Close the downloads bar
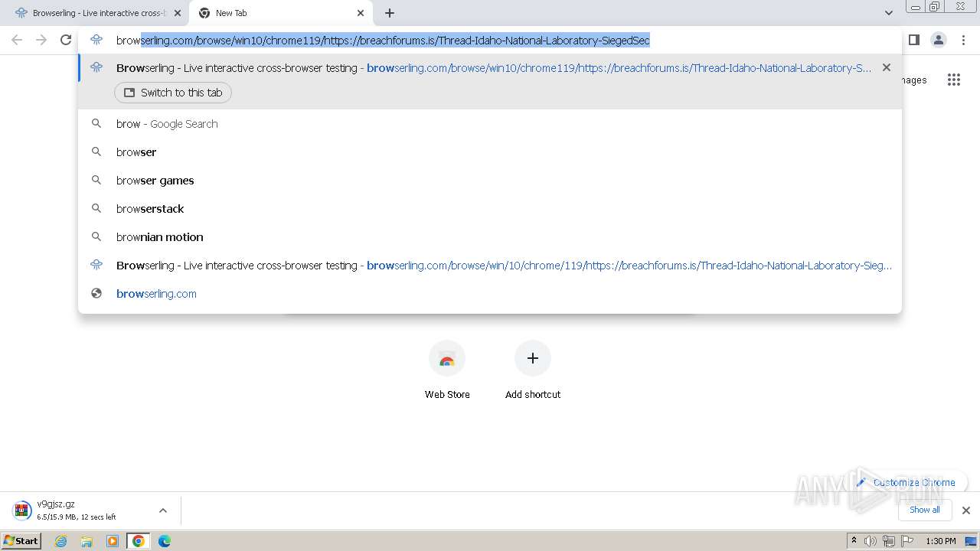Image resolution: width=980 pixels, height=551 pixels. (x=966, y=510)
